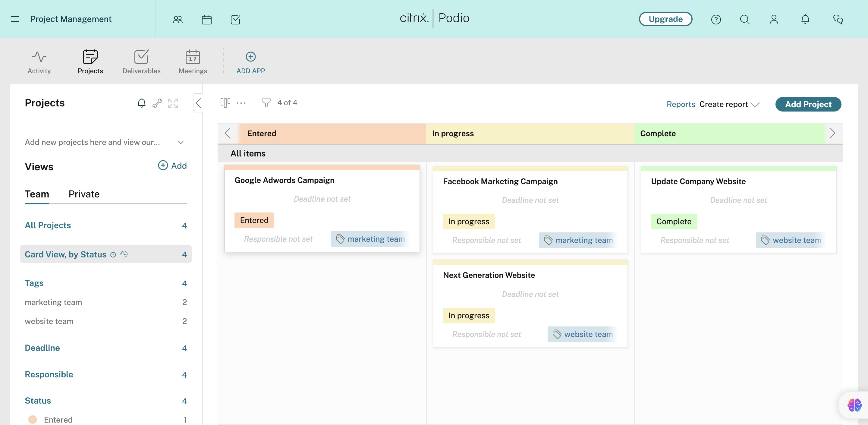
Task: Click the contacts people icon
Action: click(178, 20)
